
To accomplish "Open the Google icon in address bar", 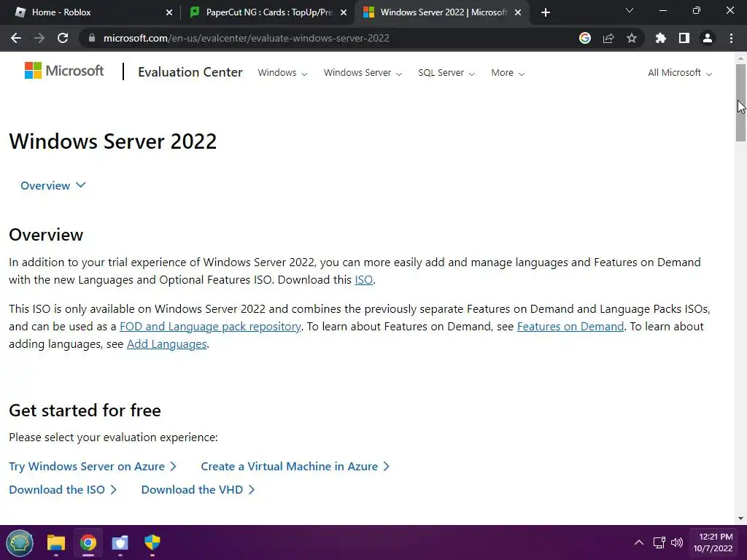I will pos(585,38).
